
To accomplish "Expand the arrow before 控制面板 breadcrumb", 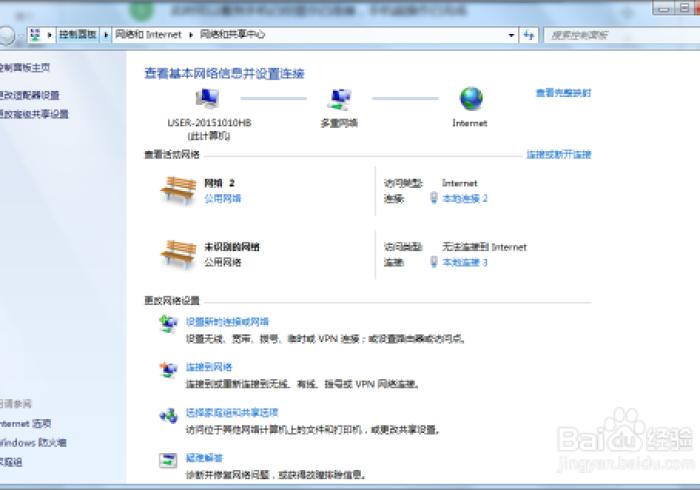I will click(50, 35).
